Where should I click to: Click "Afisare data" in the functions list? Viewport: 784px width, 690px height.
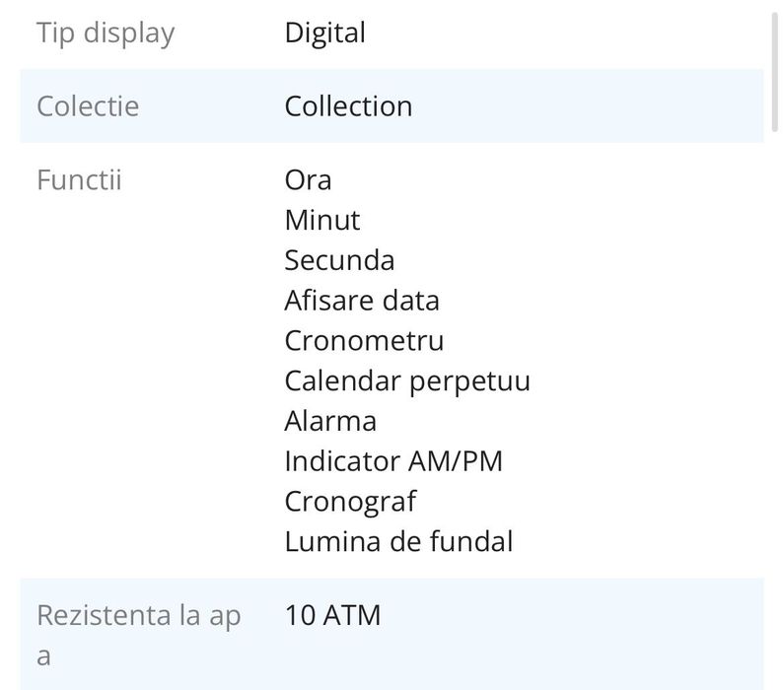pyautogui.click(x=362, y=301)
